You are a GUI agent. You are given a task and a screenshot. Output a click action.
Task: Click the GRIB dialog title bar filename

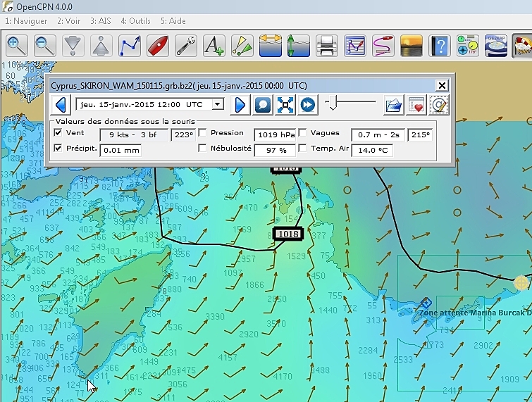[x=179, y=86]
